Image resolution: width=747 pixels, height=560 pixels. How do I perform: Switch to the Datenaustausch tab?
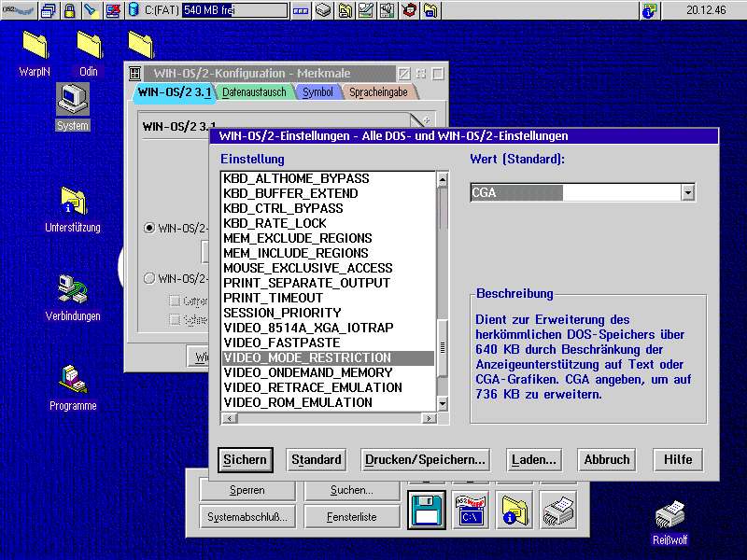pyautogui.click(x=254, y=91)
